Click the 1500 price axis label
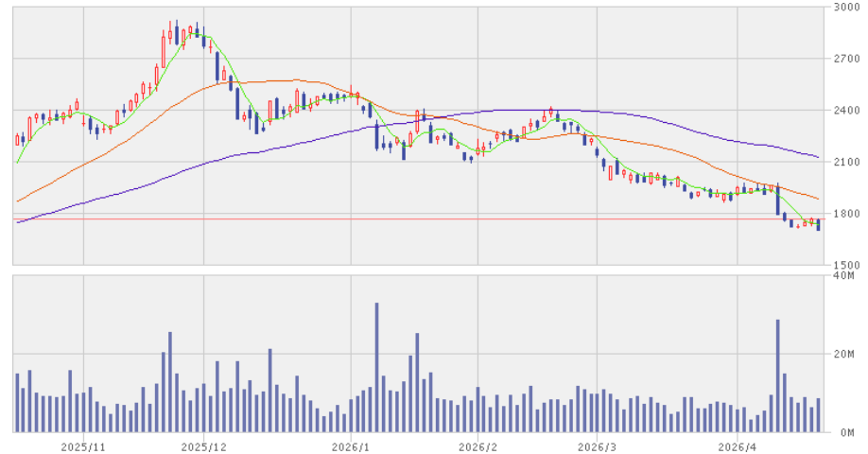Screen dimensions: 868x454 tap(845, 266)
